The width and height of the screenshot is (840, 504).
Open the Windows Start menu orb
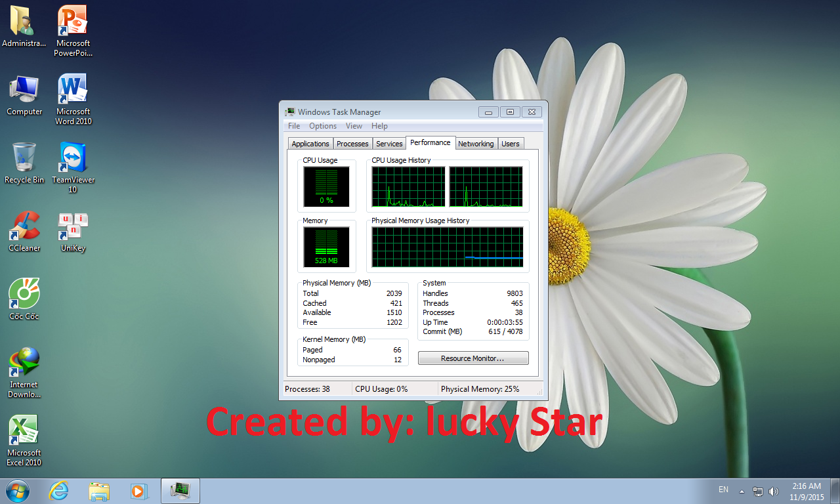click(17, 491)
